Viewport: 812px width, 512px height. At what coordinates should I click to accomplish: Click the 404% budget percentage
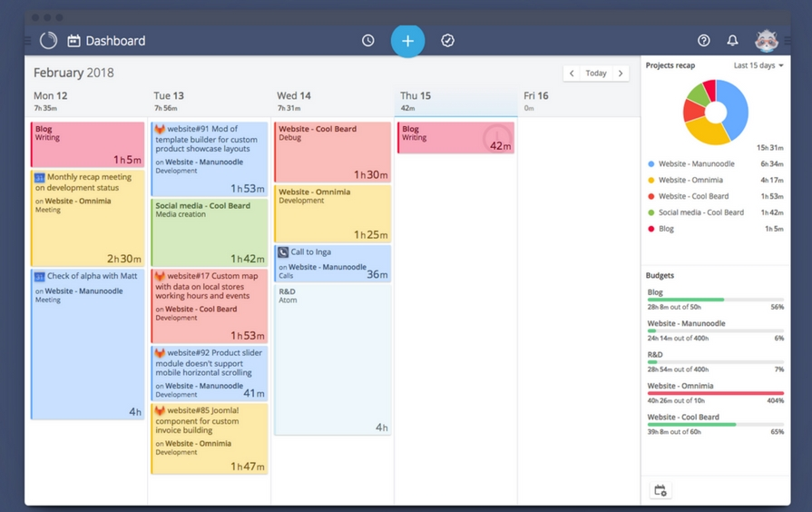pyautogui.click(x=775, y=400)
